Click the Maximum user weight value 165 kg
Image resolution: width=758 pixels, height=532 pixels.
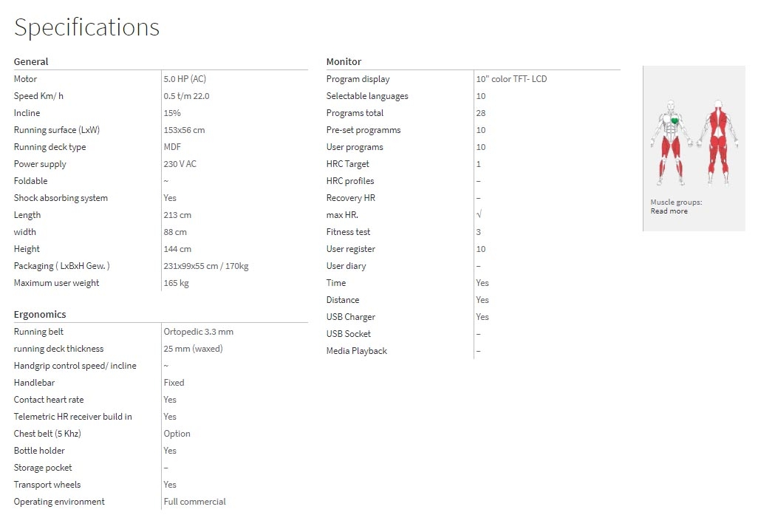[176, 283]
